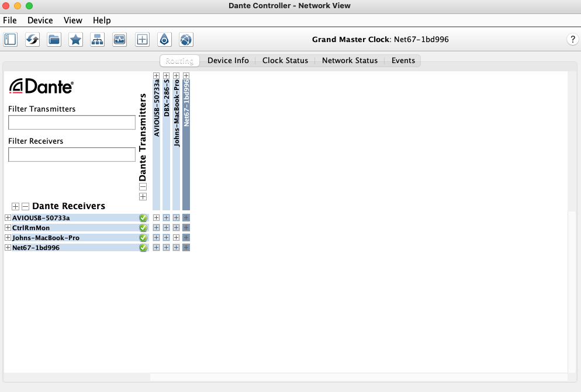Expand crosspoint Net67-1bd996 receiver and Johns-MacBook-Pro transmitter
This screenshot has width=581, height=392.
click(177, 248)
